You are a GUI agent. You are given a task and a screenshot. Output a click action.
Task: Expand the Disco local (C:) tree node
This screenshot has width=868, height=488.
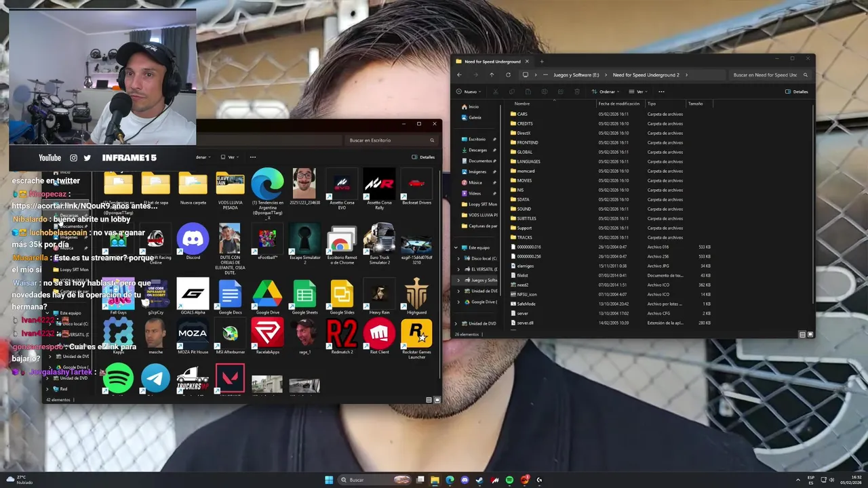point(459,258)
